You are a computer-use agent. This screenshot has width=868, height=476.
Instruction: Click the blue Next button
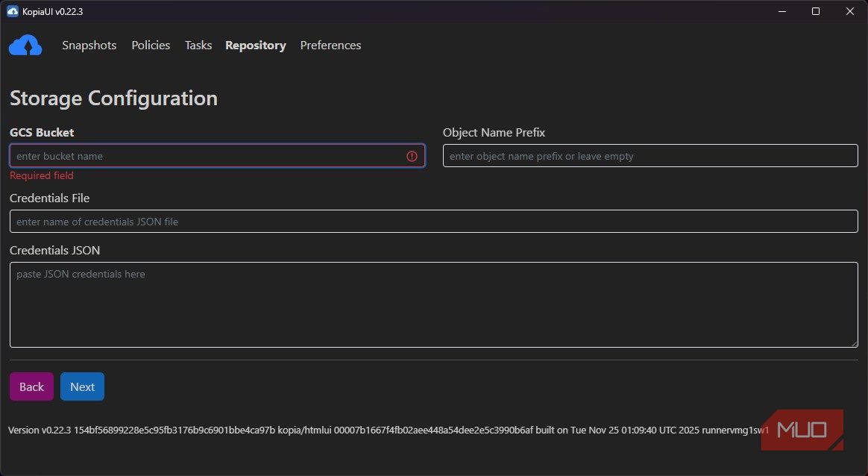82,386
